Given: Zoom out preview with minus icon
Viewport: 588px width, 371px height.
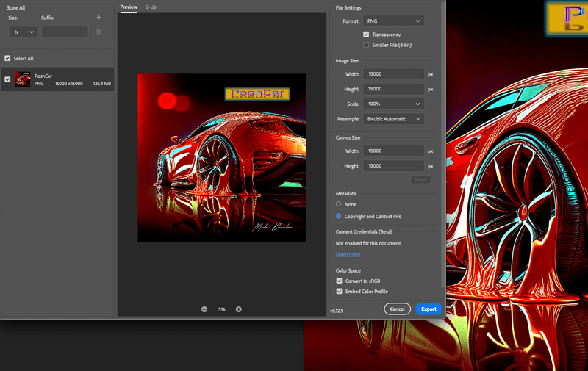Looking at the screenshot, I should pyautogui.click(x=204, y=309).
